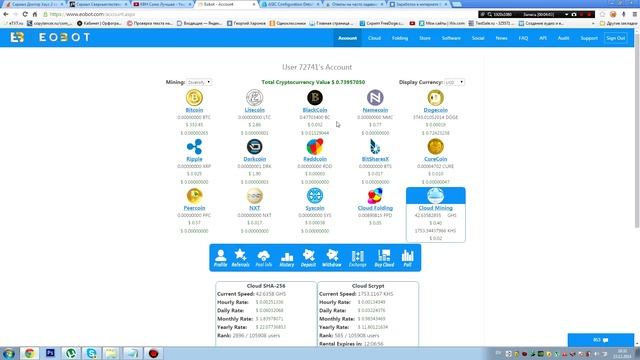
Task: Follow the Cloud Mining text link
Action: tap(436, 208)
